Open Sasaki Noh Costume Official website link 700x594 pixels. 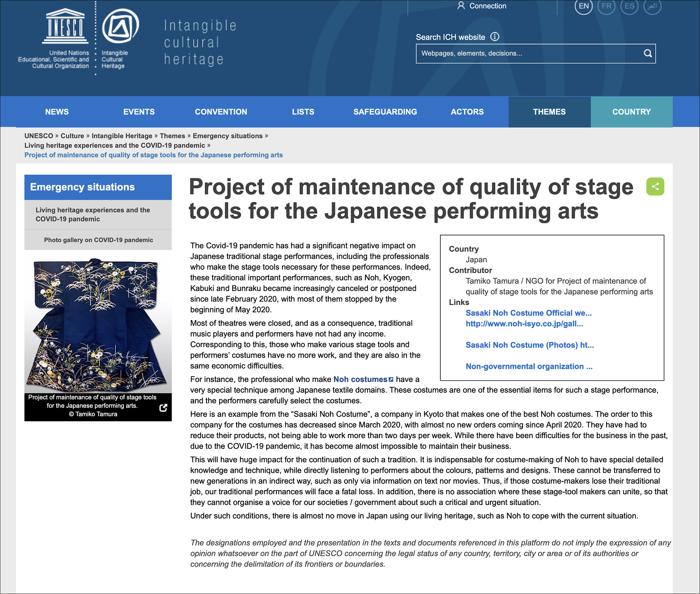click(528, 313)
